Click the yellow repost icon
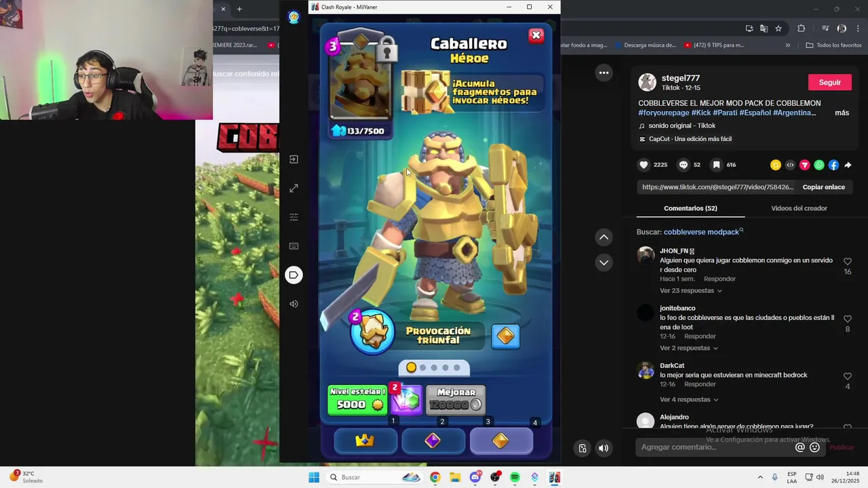Viewport: 868px width, 488px height. (x=776, y=165)
